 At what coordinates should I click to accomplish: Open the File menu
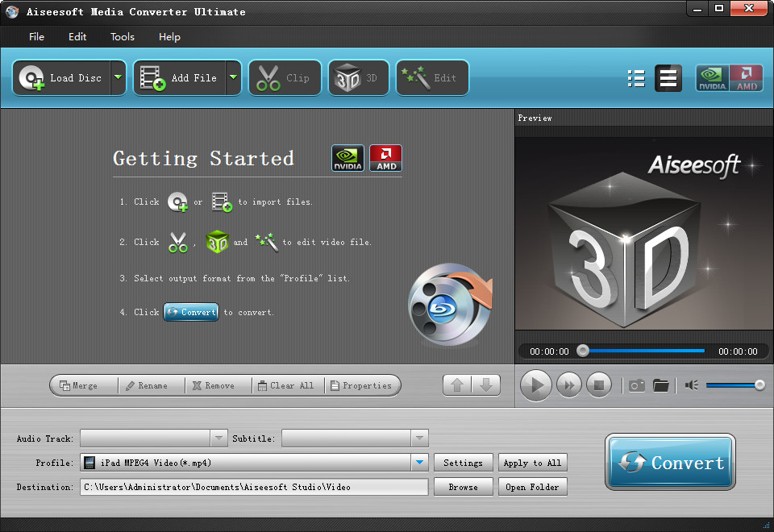click(36, 37)
